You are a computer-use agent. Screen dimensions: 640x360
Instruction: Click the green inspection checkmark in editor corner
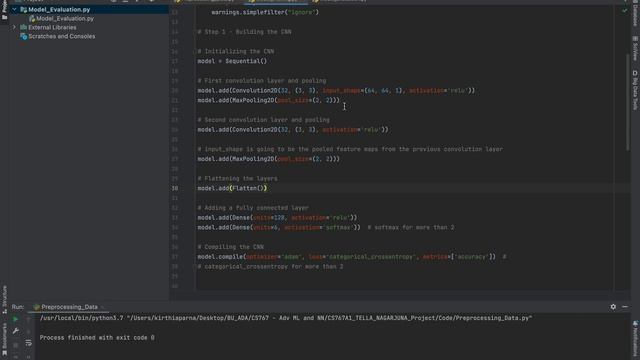[624, 11]
